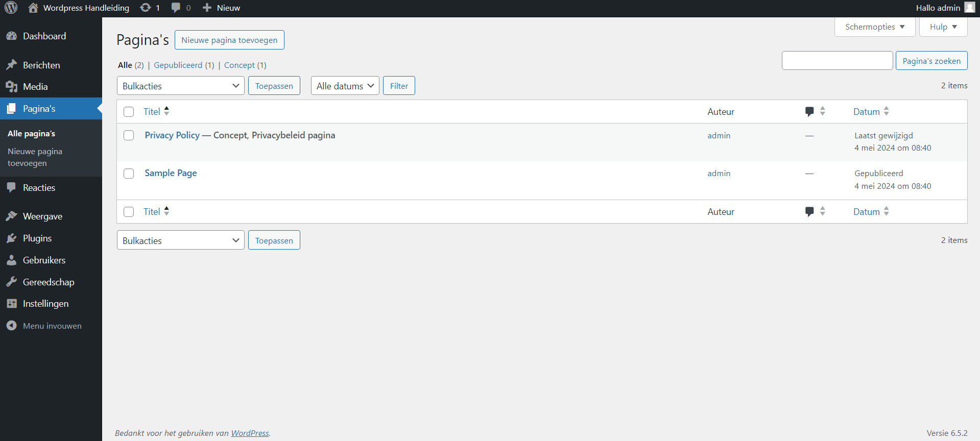Click the comments column icon in table footer
The image size is (980, 441).
tap(809, 212)
